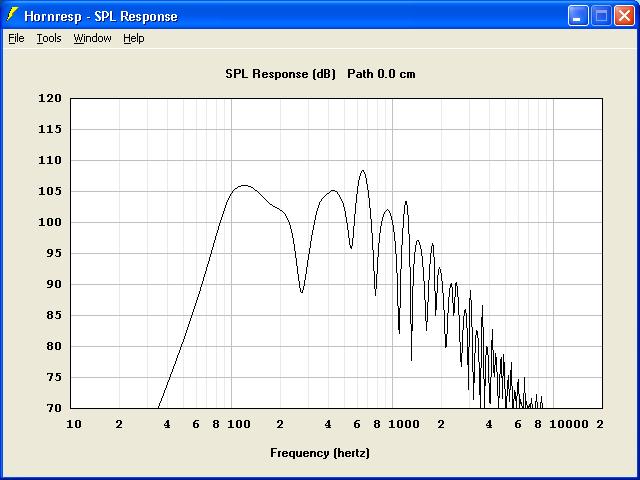This screenshot has height=480, width=640.
Task: Click the Hornresp lightning bolt title icon
Action: 12,15
